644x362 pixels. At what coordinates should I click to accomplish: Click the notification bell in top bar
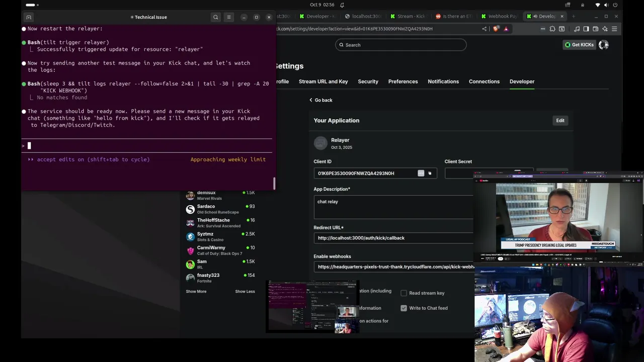pyautogui.click(x=342, y=5)
